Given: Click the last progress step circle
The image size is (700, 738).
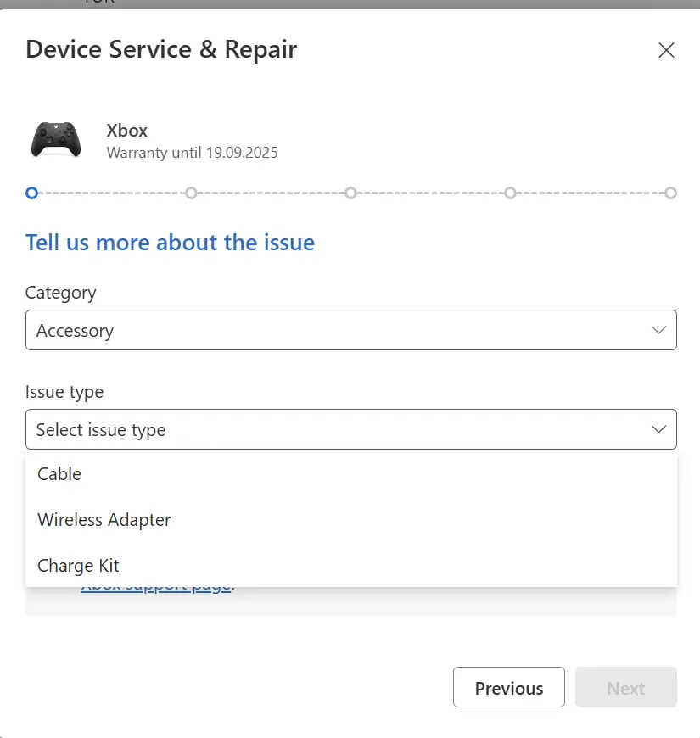Looking at the screenshot, I should coord(671,193).
